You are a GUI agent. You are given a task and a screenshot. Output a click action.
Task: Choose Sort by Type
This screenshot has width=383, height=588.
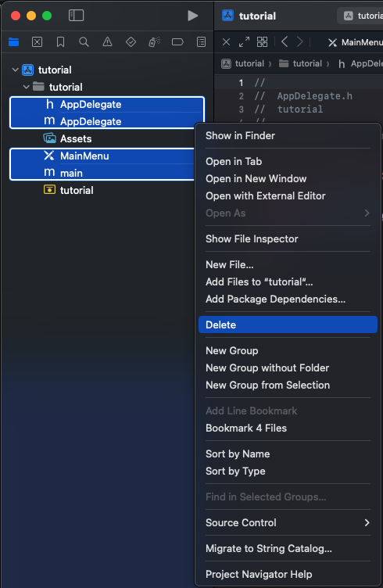point(288,471)
